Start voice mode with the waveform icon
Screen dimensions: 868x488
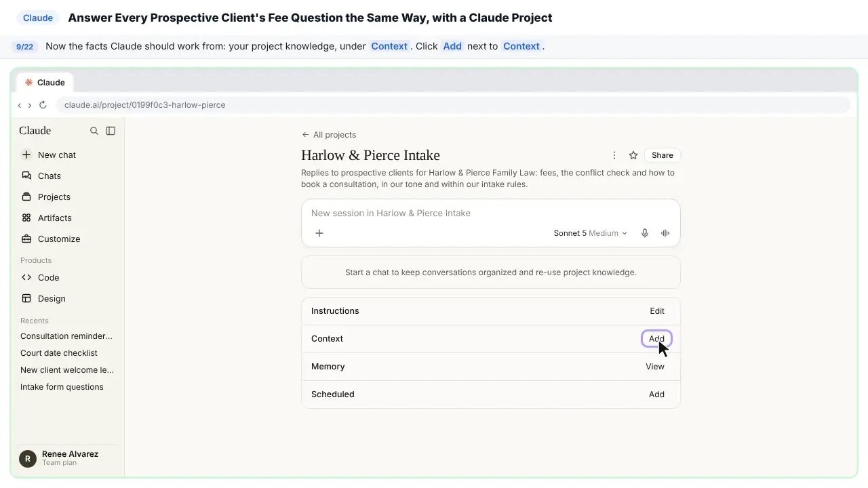tap(665, 233)
